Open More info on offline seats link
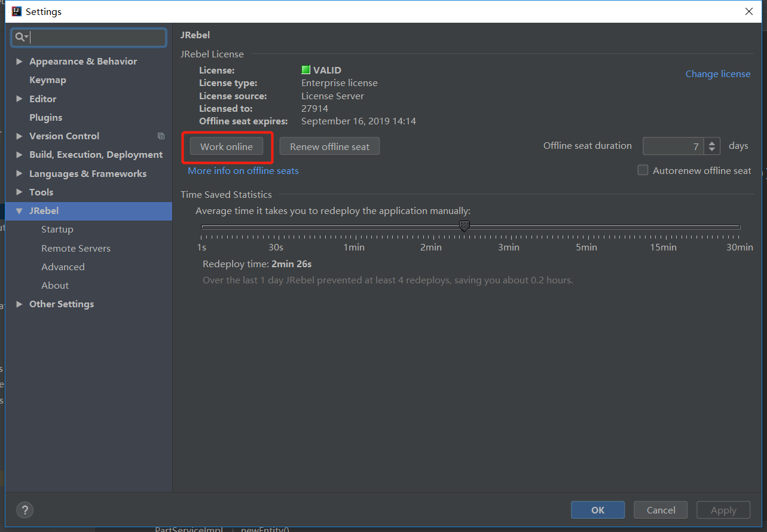767x532 pixels. click(x=243, y=171)
